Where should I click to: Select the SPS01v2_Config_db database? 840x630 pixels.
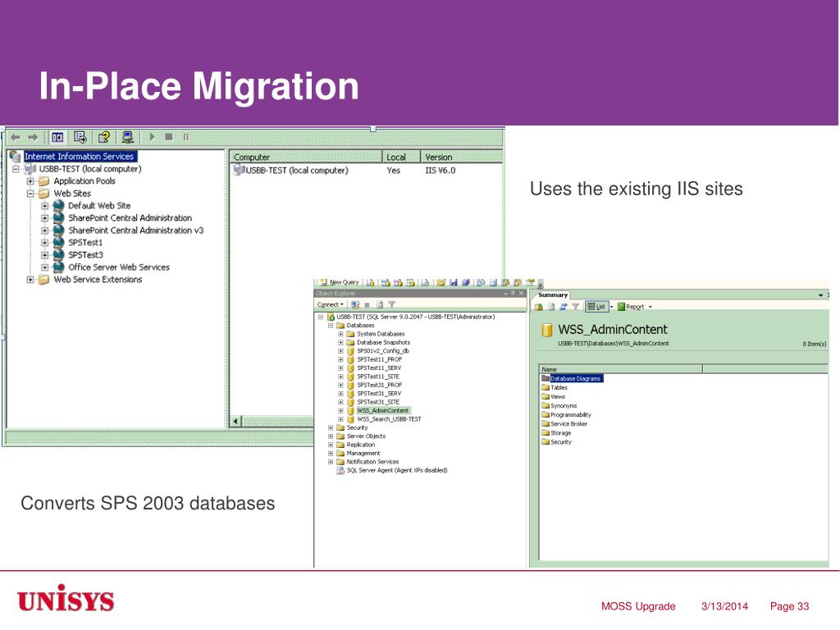tap(383, 351)
